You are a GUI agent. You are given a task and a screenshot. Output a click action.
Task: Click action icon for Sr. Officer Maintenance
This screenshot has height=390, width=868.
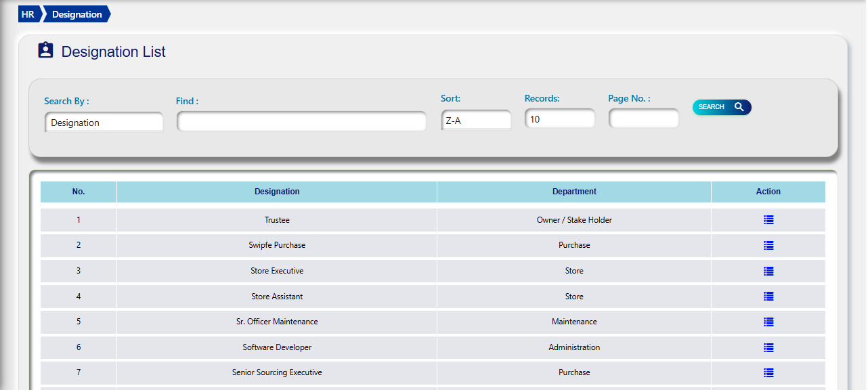(768, 322)
